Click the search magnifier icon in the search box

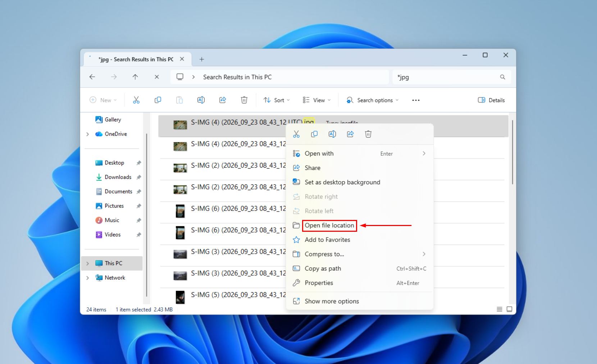click(502, 77)
